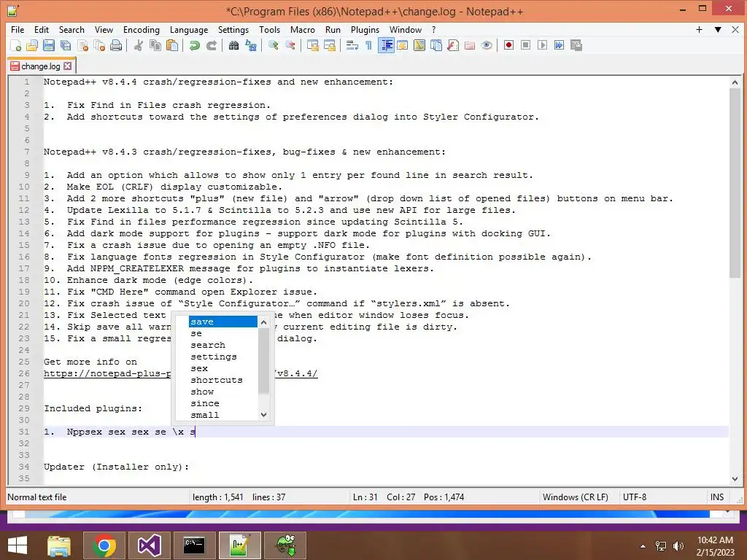Toggle Word Wrap toolbar icon
747x560 pixels.
pos(352,45)
